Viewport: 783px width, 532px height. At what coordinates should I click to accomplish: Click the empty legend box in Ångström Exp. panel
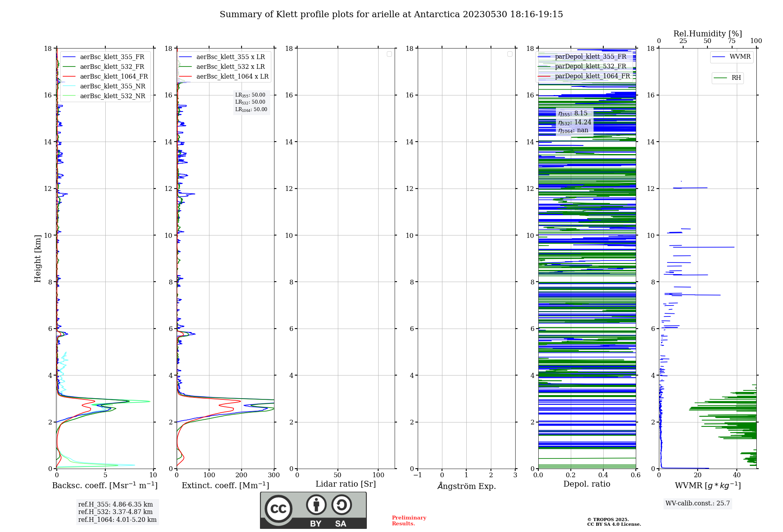(x=510, y=54)
